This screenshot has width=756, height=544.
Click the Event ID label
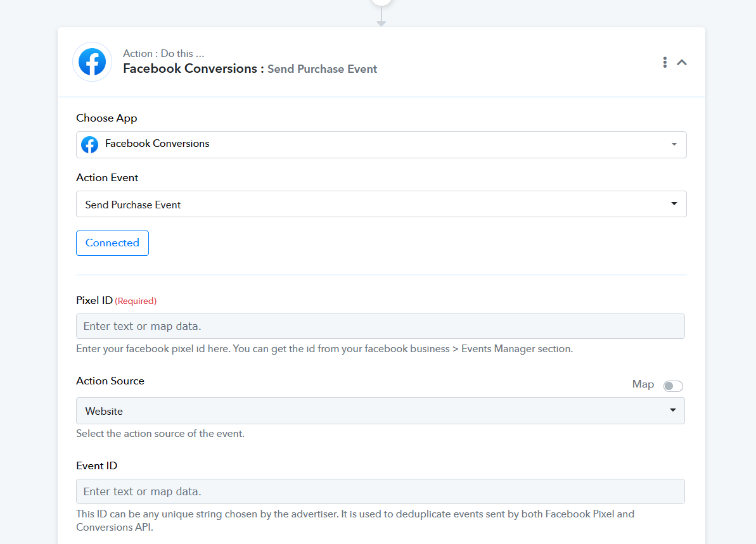pyautogui.click(x=96, y=466)
